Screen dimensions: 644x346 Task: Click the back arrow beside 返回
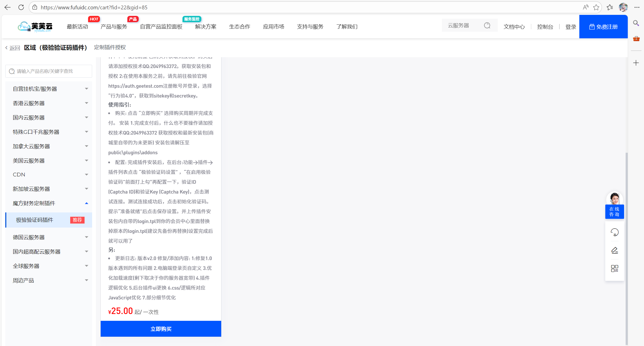(6, 48)
